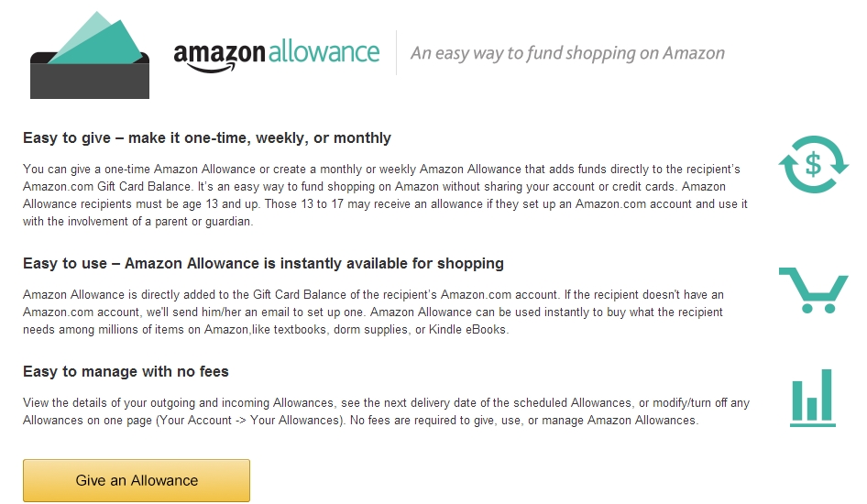The width and height of the screenshot is (867, 504).
Task: Click 'with the involvement of a parent or guardian' text
Action: pyautogui.click(x=137, y=222)
